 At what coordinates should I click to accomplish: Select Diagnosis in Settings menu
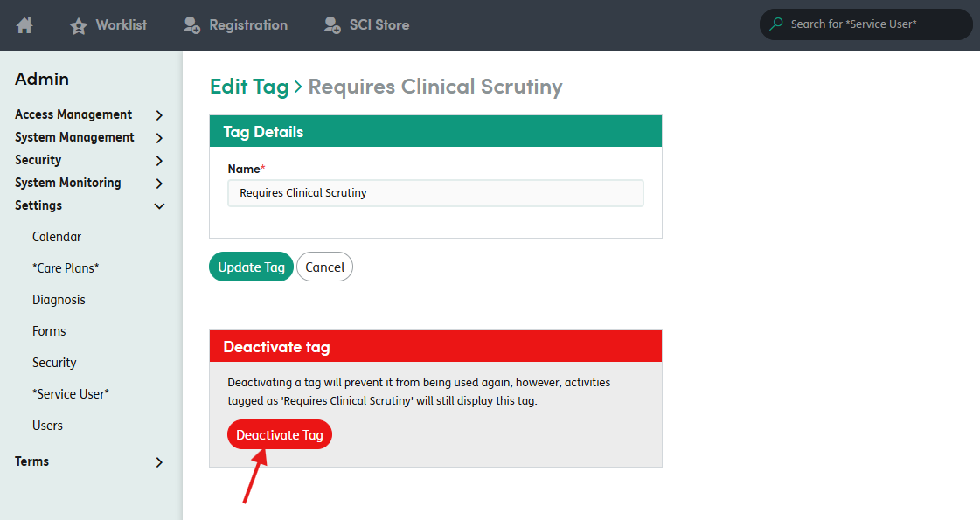tap(59, 300)
